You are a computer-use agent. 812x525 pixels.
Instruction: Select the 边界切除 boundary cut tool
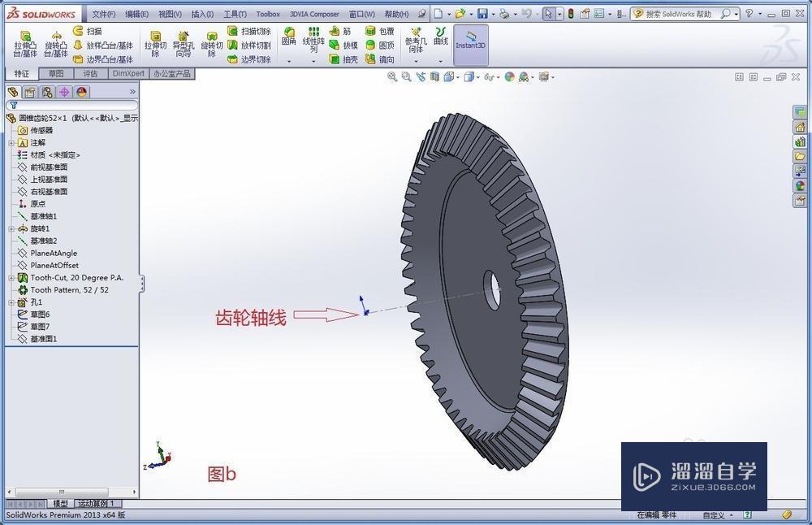click(249, 59)
